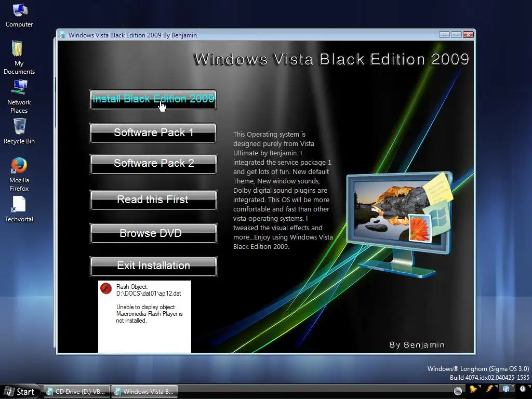Click the blue swirl tray icon
This screenshot has height=399, width=532.
point(506,389)
